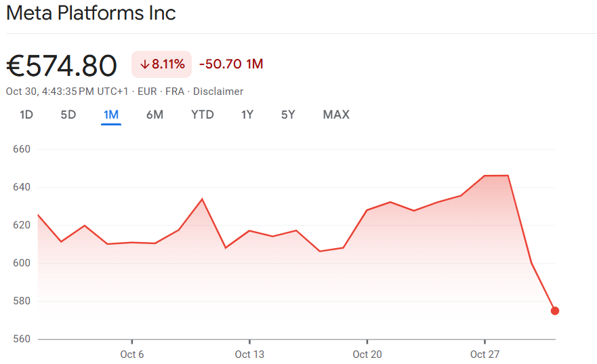597x364 pixels.
Task: Click the -50.70 1M change text
Action: click(x=231, y=64)
